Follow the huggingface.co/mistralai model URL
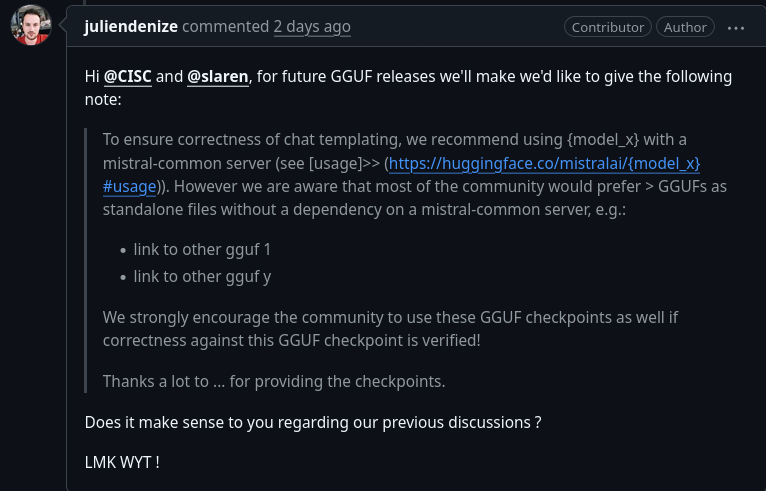Screen dimensions: 766x491 point(544,163)
